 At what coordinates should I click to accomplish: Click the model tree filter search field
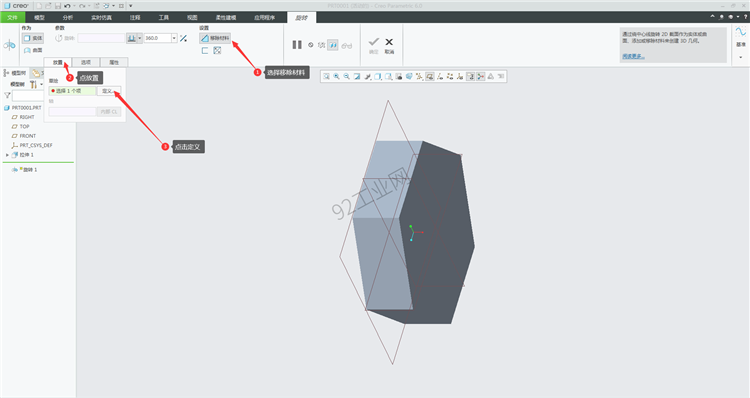click(28, 96)
